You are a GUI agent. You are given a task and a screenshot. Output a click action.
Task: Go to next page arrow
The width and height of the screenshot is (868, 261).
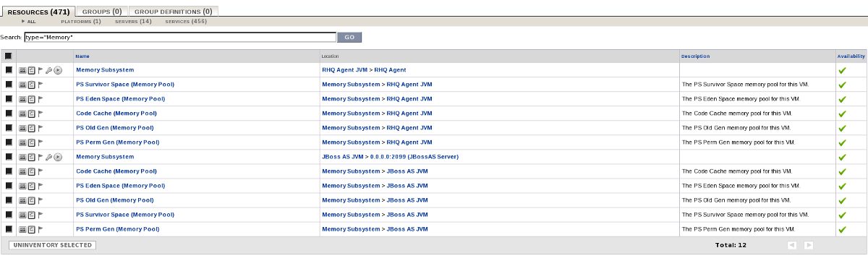point(809,245)
